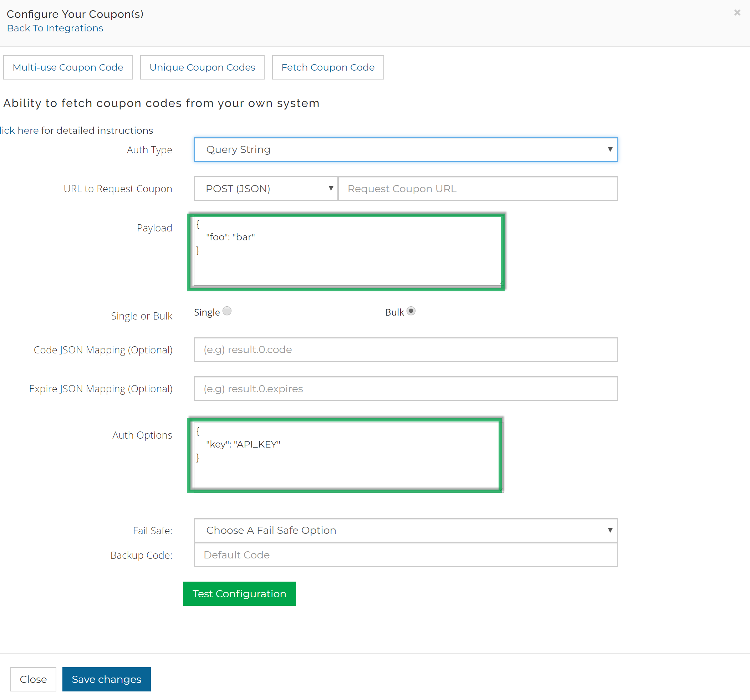Select the Bulk radio button
750x700 pixels.
411,311
